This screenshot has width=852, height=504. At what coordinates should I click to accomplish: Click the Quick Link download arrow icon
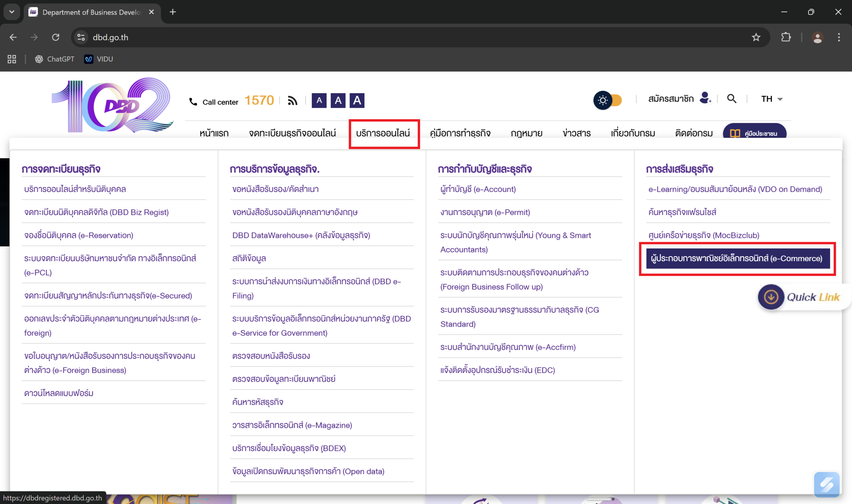(x=771, y=297)
